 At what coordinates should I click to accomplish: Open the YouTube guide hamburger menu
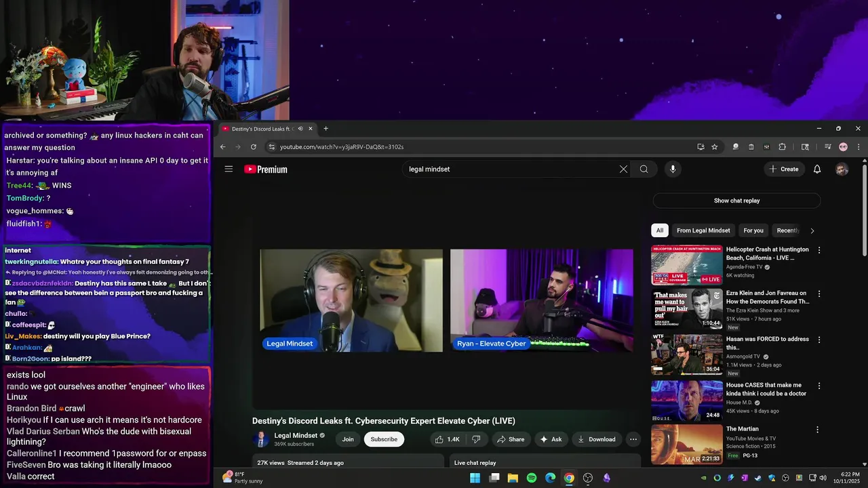click(x=229, y=169)
